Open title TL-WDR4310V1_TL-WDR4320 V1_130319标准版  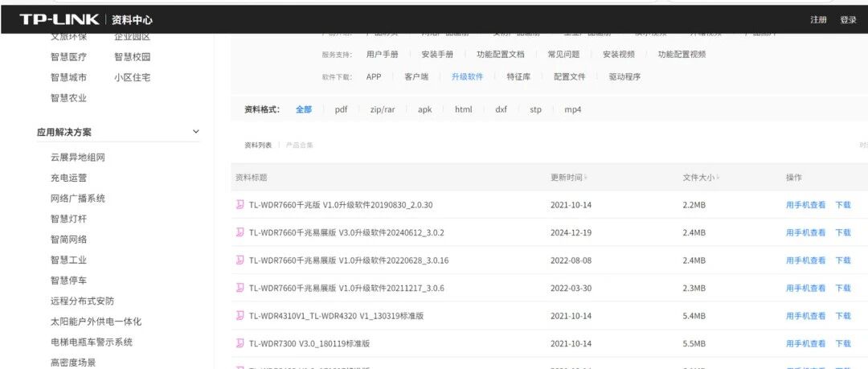pyautogui.click(x=336, y=315)
